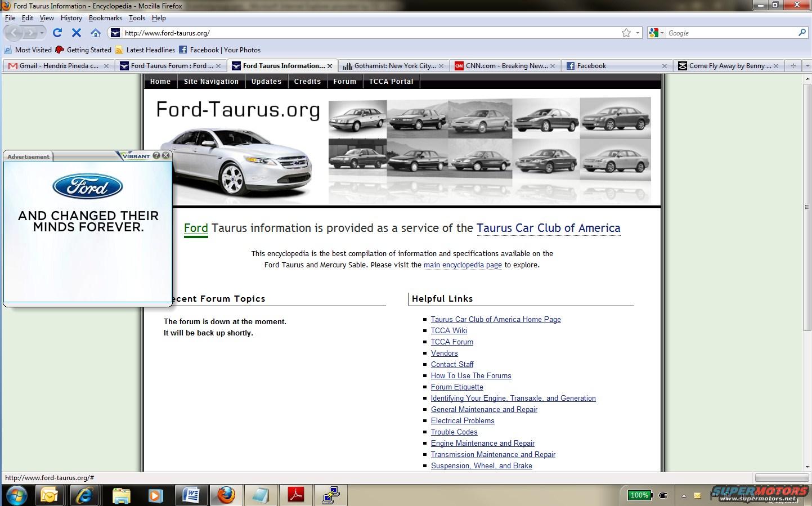The image size is (812, 506).
Task: Close the Gmail tab
Action: [x=106, y=66]
